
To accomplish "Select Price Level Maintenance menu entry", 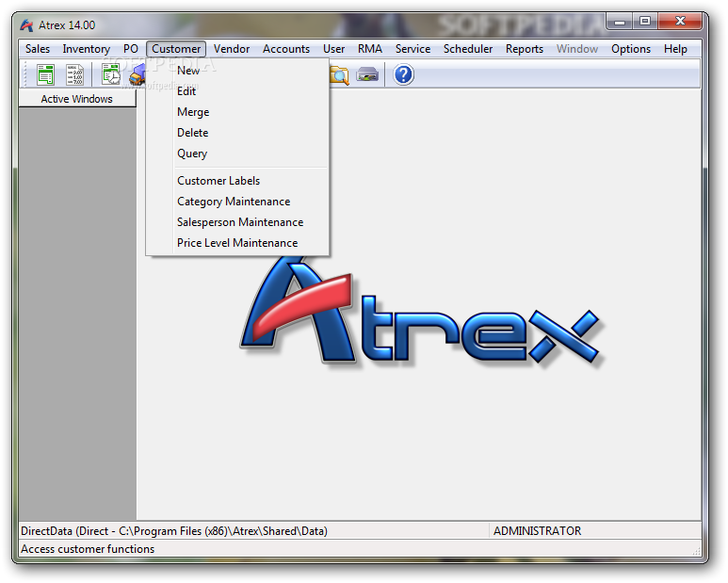I will [237, 243].
